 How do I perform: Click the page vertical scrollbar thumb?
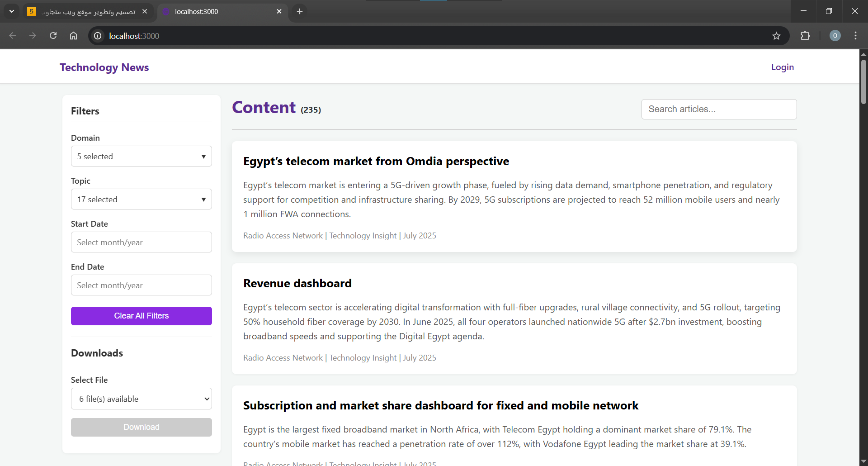[863, 81]
